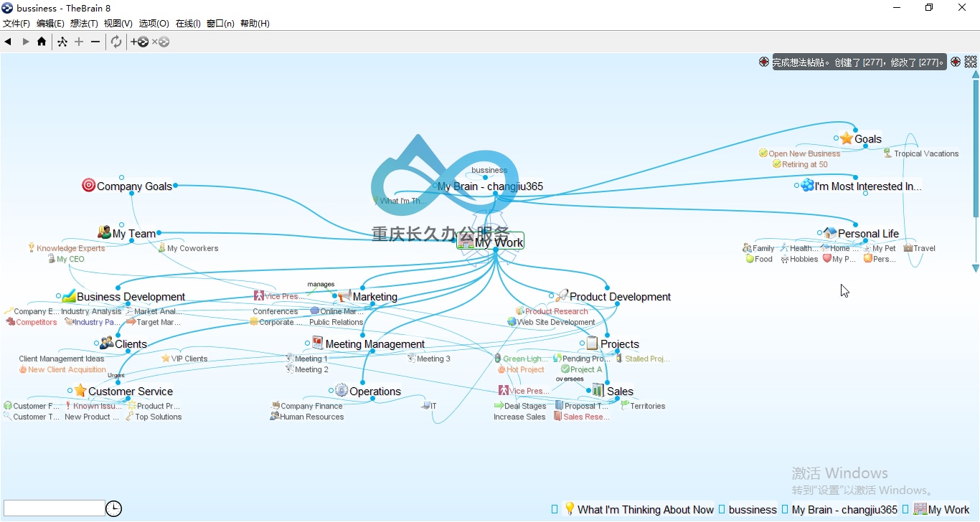
Task: Click the standalone gray plus toolbar icon
Action: coord(79,42)
